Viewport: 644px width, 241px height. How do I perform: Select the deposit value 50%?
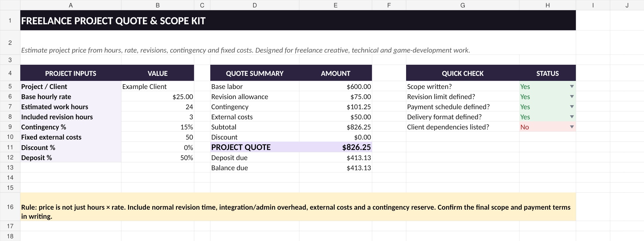point(158,157)
